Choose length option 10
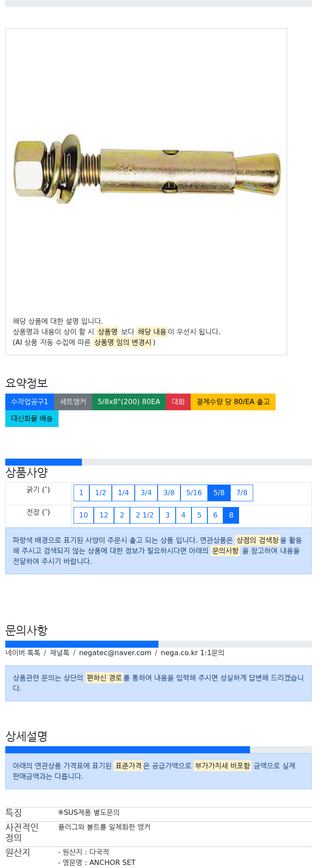 tap(84, 515)
